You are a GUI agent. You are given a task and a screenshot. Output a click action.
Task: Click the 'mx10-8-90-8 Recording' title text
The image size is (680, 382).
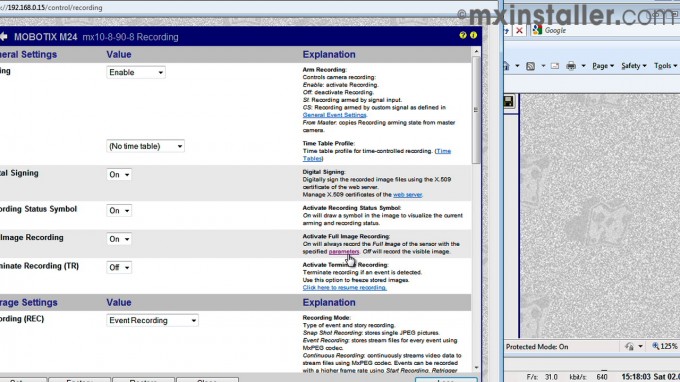(x=131, y=37)
